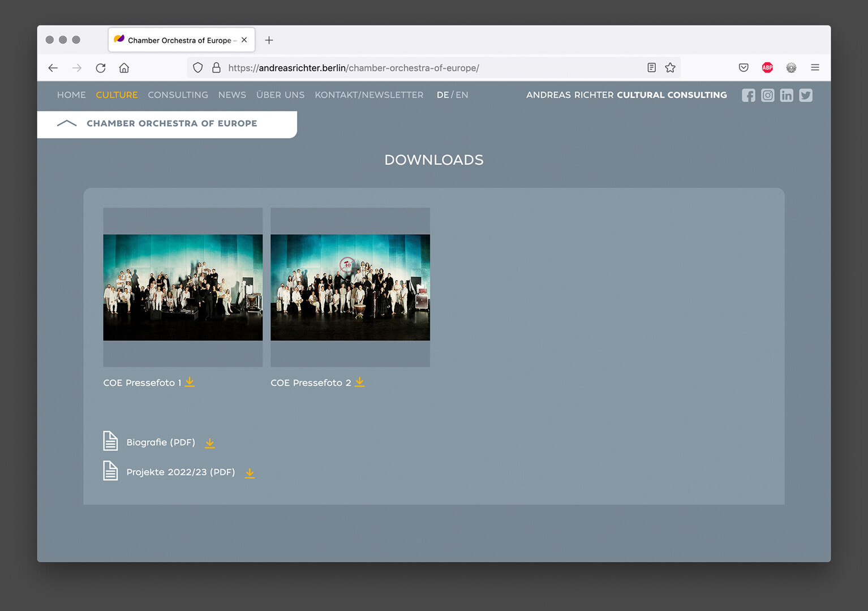
Task: Open the LinkedIn social icon
Action: pyautogui.click(x=787, y=96)
